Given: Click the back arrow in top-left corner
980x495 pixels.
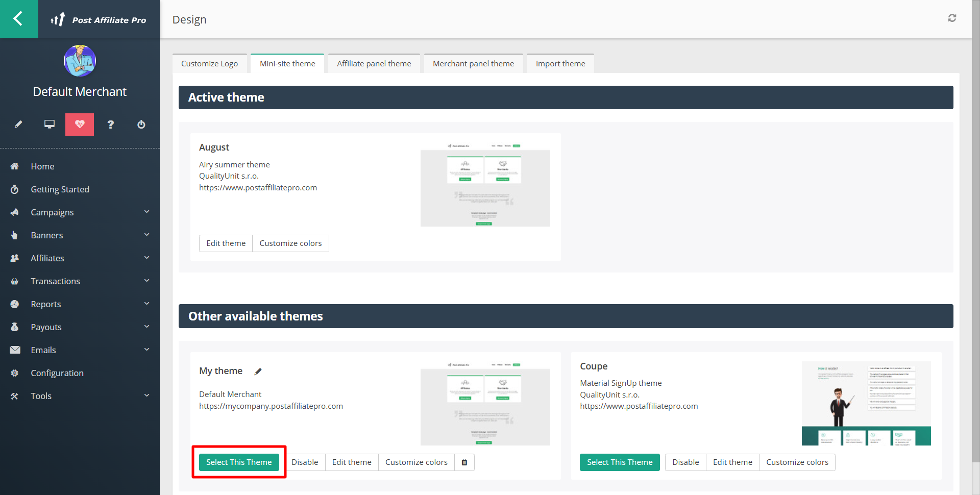Looking at the screenshot, I should 18,19.
